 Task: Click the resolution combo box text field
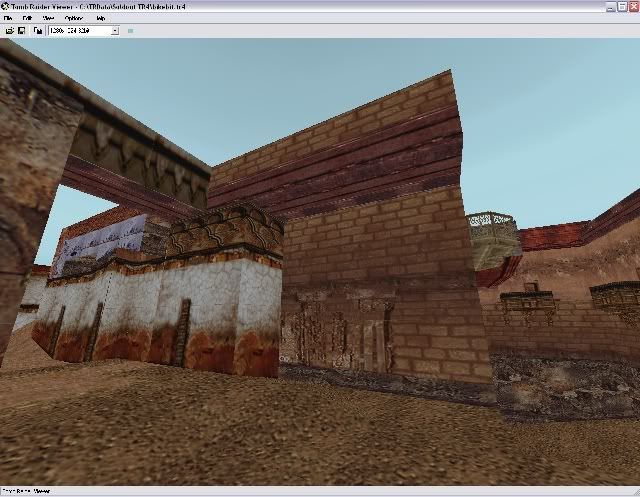click(x=80, y=31)
